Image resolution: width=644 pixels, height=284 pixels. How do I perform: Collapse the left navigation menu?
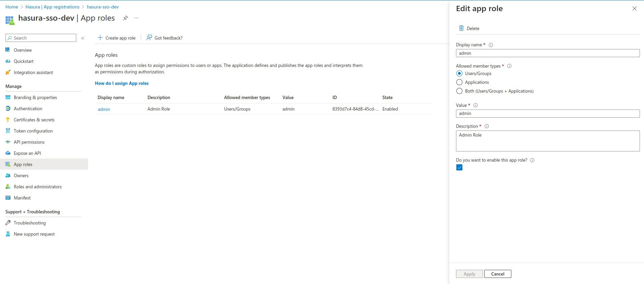pos(83,38)
